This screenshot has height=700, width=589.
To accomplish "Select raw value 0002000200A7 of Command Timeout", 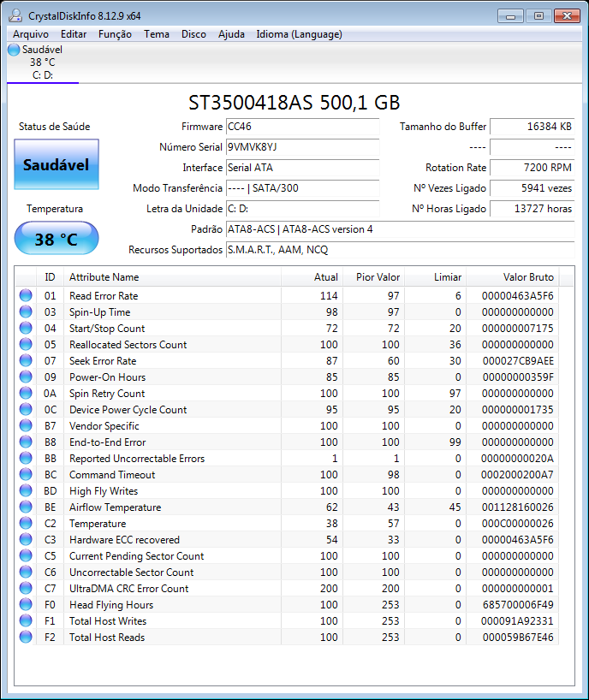I will click(517, 475).
